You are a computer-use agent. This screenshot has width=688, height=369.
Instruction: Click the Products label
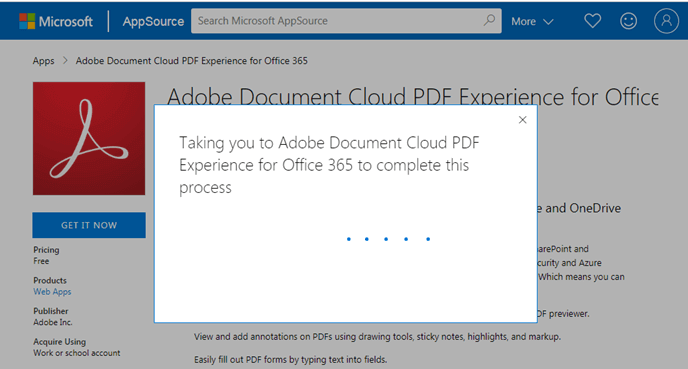pos(50,280)
